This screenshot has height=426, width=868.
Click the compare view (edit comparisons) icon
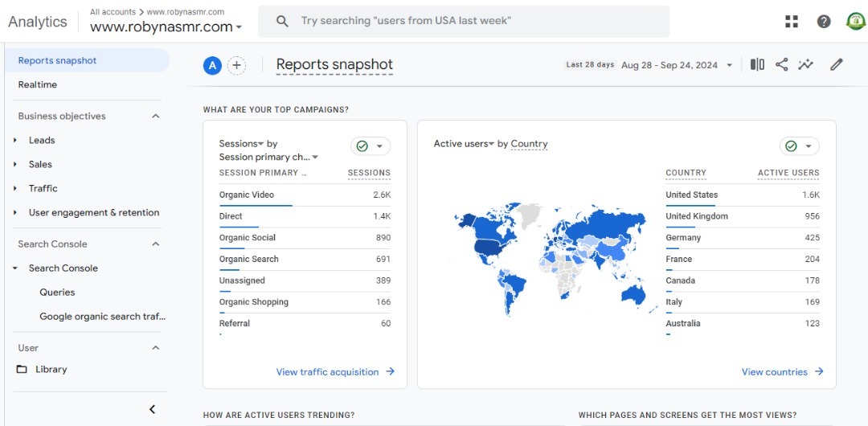pos(757,64)
